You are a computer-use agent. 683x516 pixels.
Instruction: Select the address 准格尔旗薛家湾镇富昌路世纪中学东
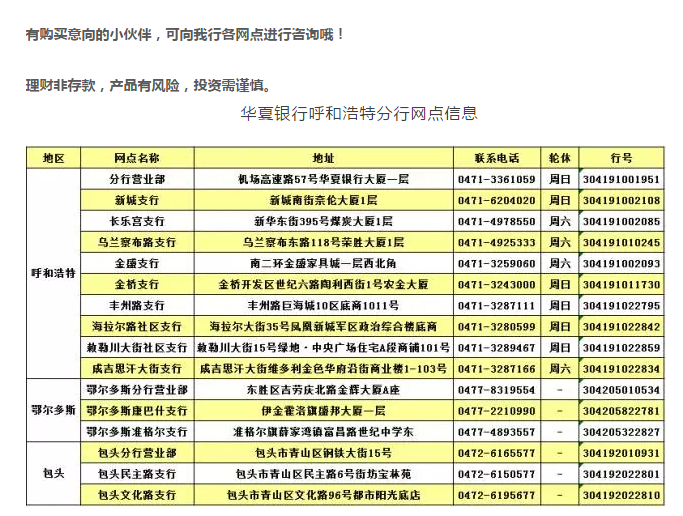tap(323, 432)
